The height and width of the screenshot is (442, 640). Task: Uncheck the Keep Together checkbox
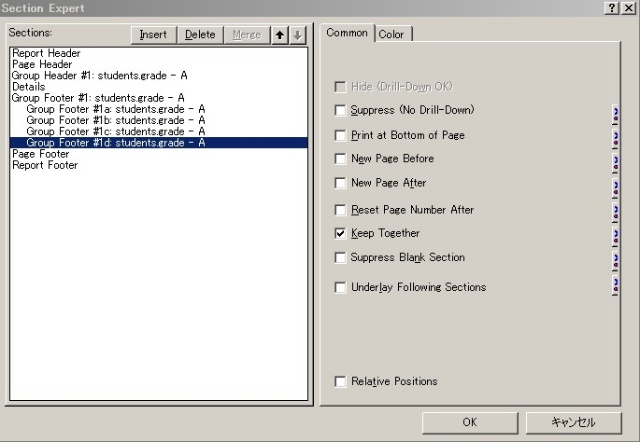[340, 233]
